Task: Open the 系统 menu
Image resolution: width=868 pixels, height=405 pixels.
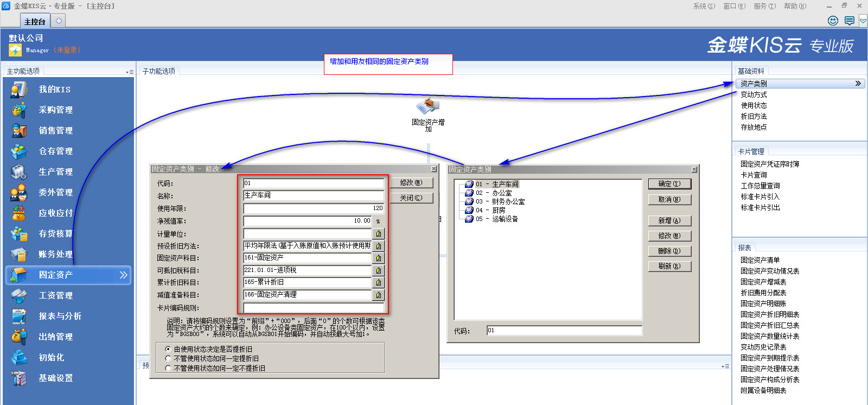Action: coord(704,6)
